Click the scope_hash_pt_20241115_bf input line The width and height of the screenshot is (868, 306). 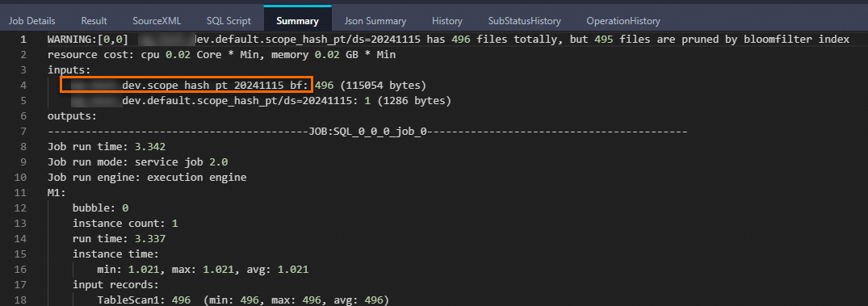pos(249,86)
